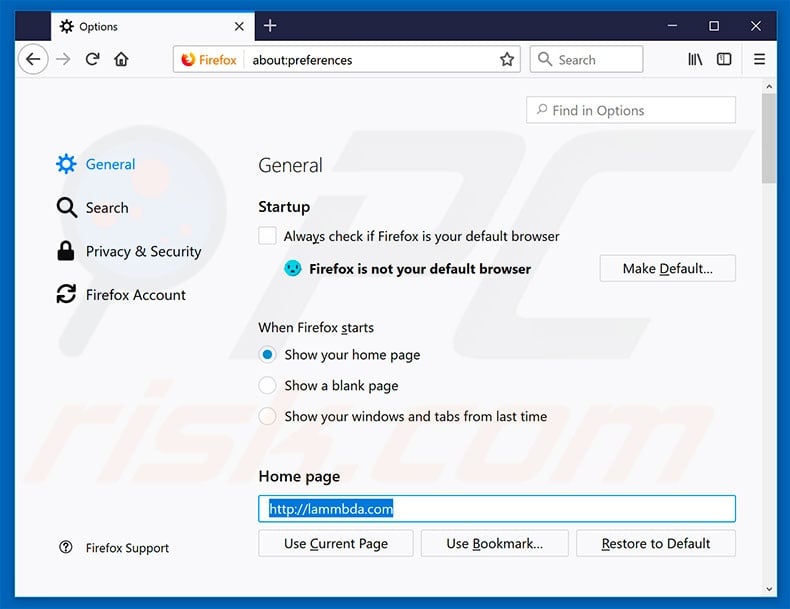This screenshot has height=609, width=790.
Task: Click the Home page section heading
Action: [299, 476]
